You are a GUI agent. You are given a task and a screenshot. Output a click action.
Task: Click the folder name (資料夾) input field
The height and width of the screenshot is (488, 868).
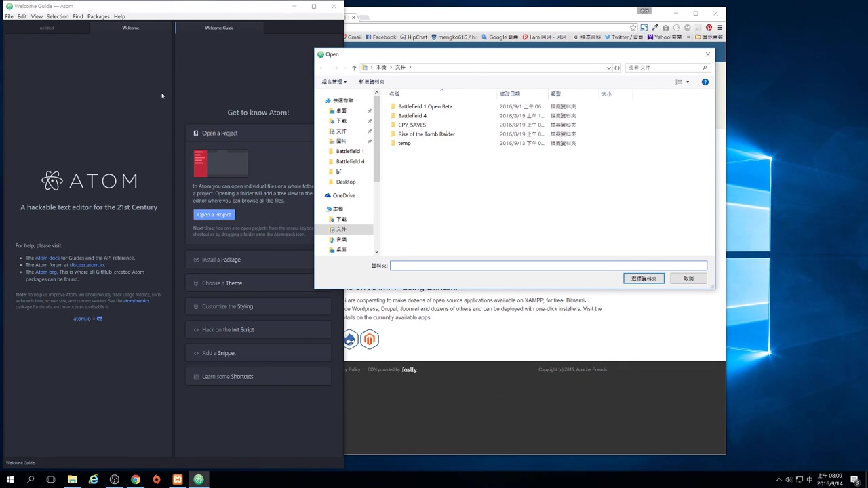point(549,266)
